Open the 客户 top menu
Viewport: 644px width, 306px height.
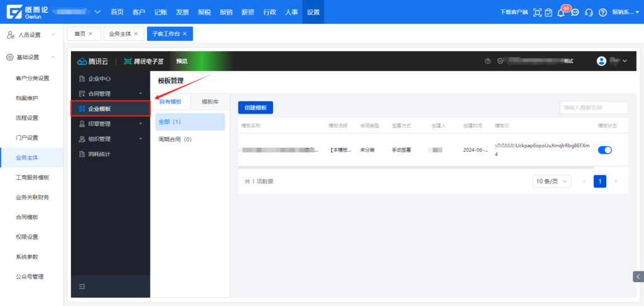point(139,12)
